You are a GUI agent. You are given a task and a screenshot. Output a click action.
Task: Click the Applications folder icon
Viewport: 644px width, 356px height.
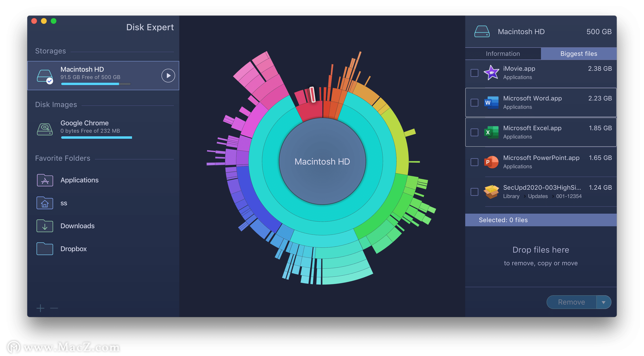[x=45, y=180]
